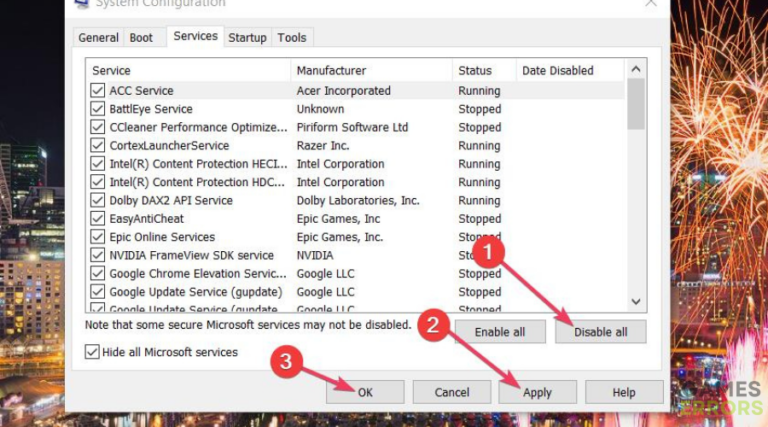Viewport: 768px width, 427px height.
Task: Select the Startup tab
Action: 247,38
